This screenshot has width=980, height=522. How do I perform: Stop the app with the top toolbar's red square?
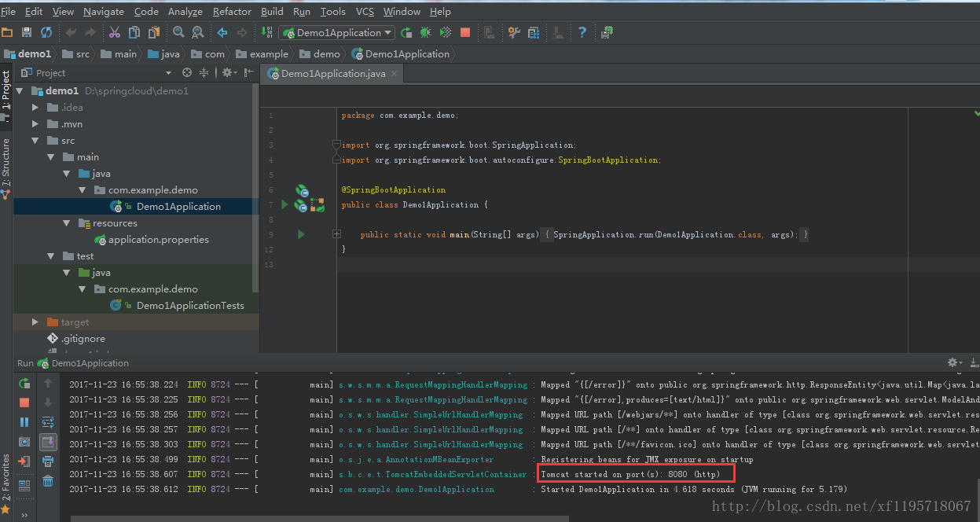point(465,32)
